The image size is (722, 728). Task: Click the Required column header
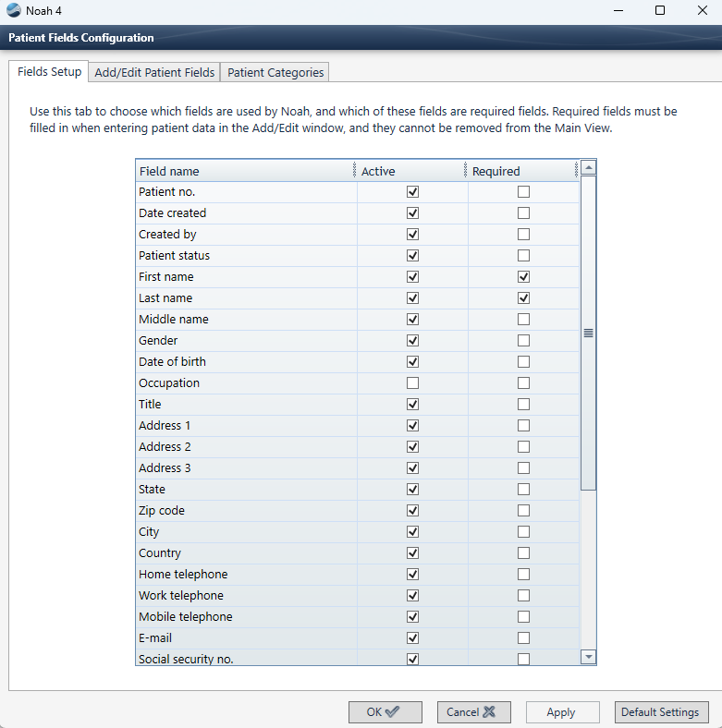pos(522,171)
